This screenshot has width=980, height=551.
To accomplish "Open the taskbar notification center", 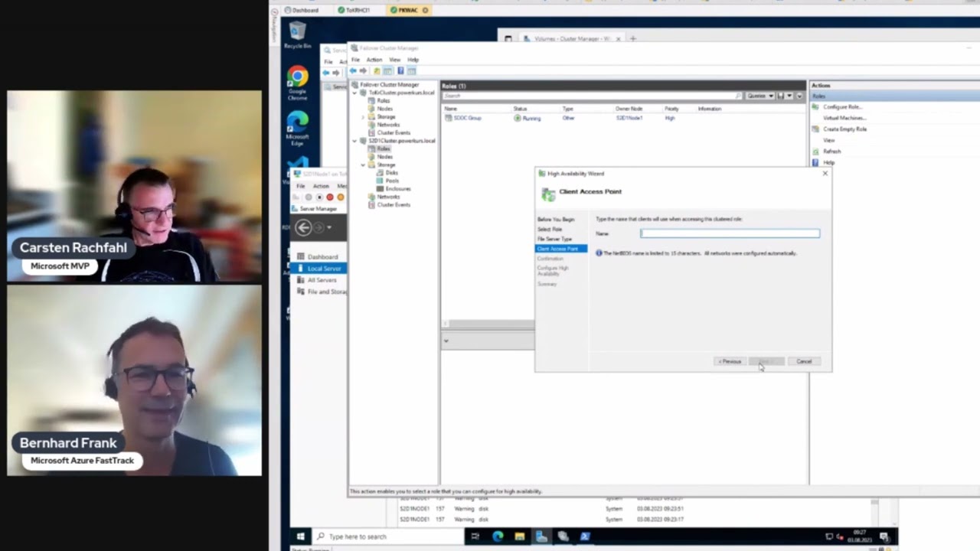I will (884, 536).
